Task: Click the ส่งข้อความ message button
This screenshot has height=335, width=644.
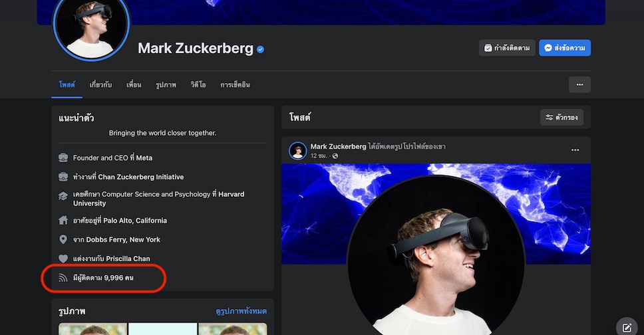Action: [x=565, y=48]
